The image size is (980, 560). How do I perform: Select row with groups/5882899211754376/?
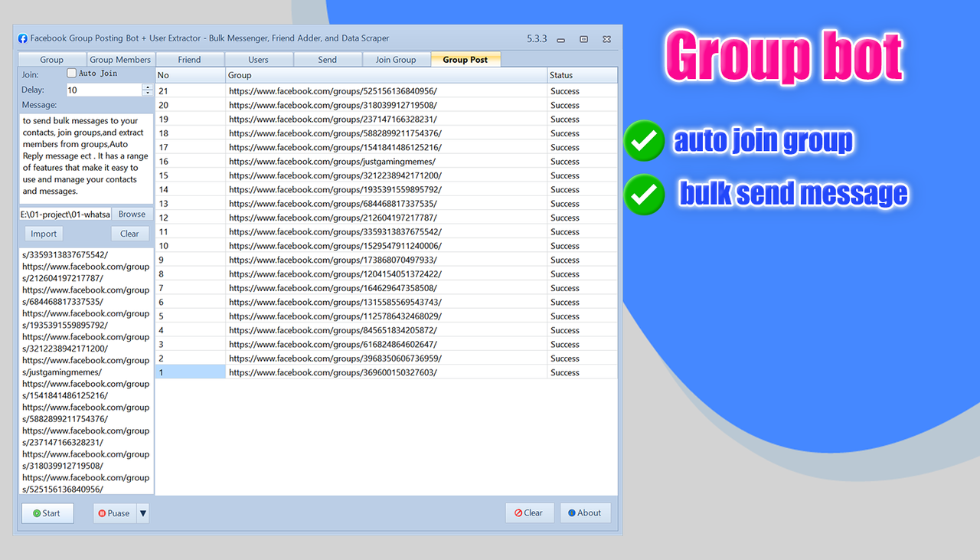387,133
